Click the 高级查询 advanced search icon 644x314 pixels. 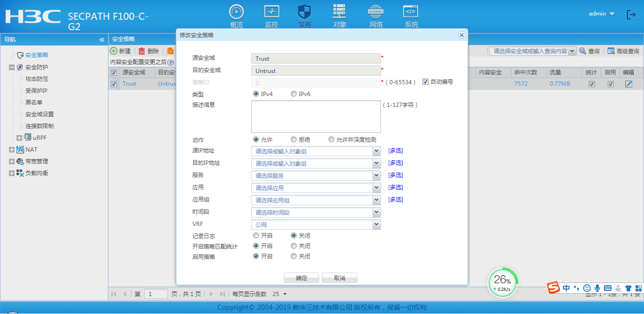coord(611,51)
